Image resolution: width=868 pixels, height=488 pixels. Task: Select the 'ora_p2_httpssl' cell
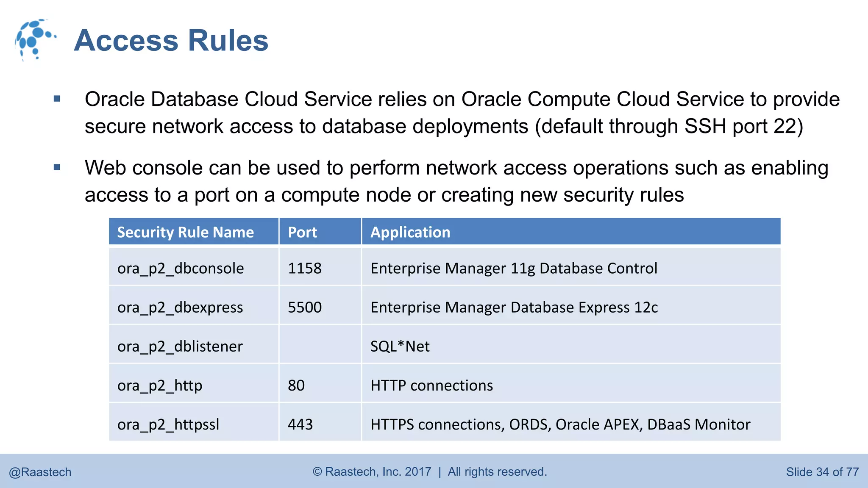[x=194, y=422]
